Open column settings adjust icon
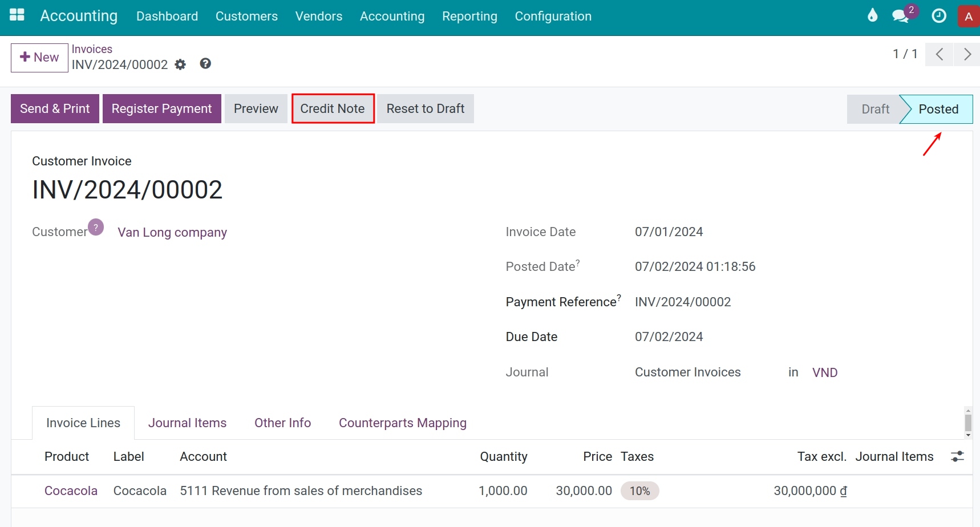Screen dimensions: 980x527 (x=957, y=456)
